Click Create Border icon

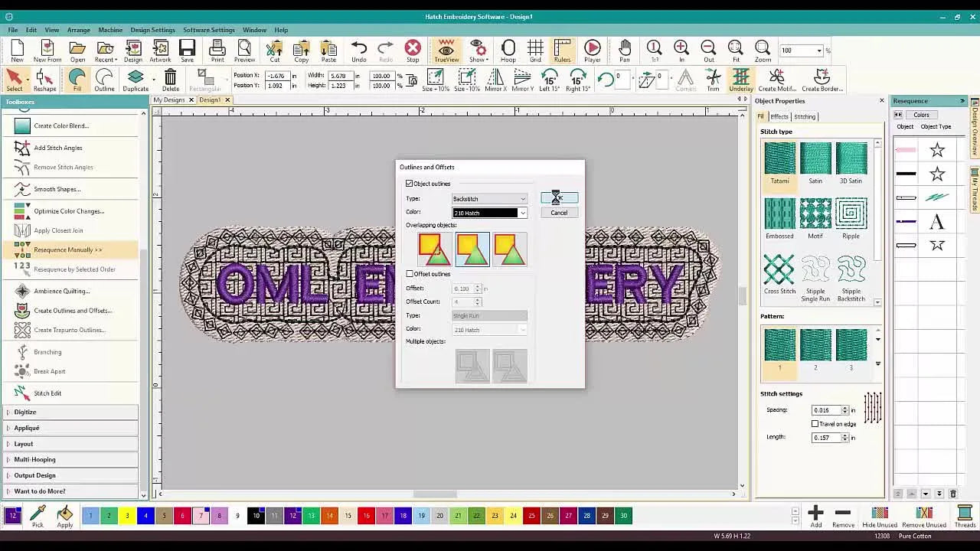click(822, 80)
